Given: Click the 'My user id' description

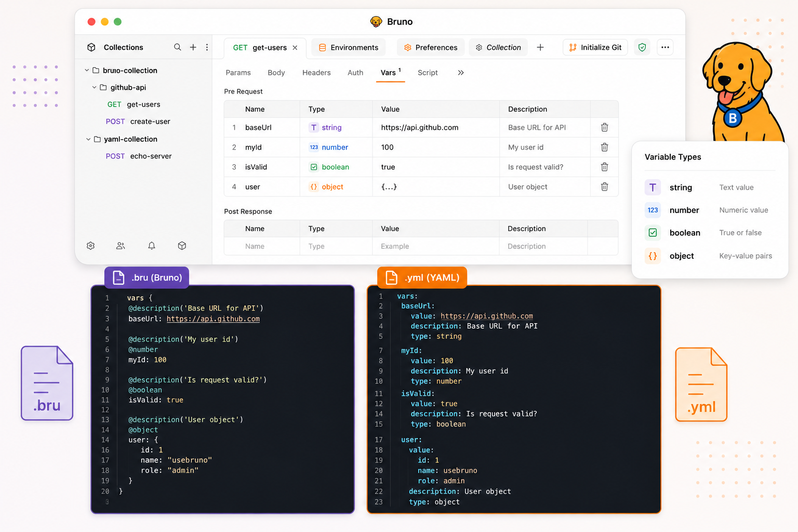Looking at the screenshot, I should coord(526,147).
